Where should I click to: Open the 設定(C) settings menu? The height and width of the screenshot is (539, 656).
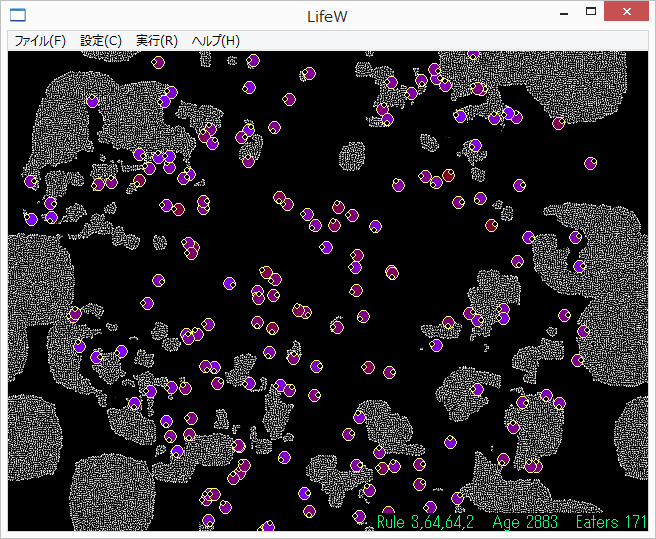click(101, 41)
